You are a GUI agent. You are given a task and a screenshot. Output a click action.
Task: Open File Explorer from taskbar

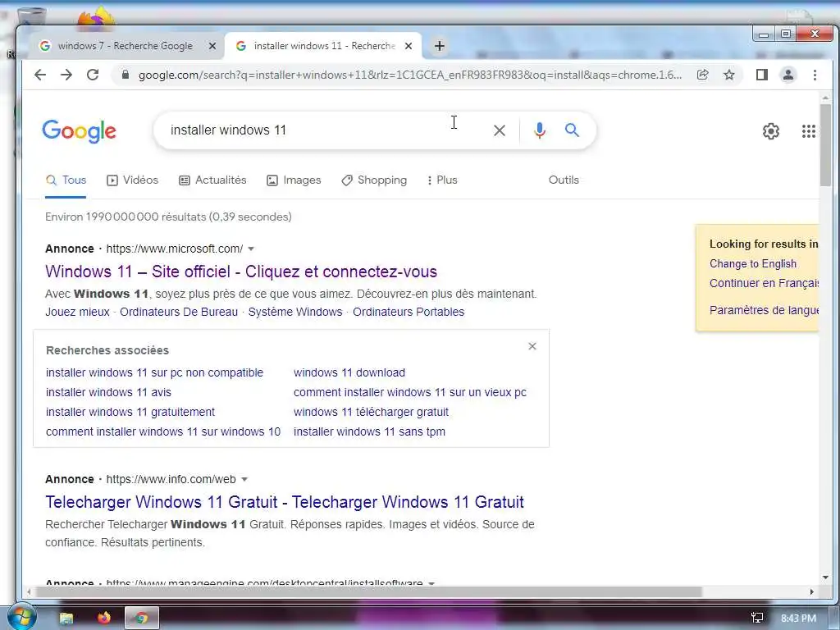point(66,619)
